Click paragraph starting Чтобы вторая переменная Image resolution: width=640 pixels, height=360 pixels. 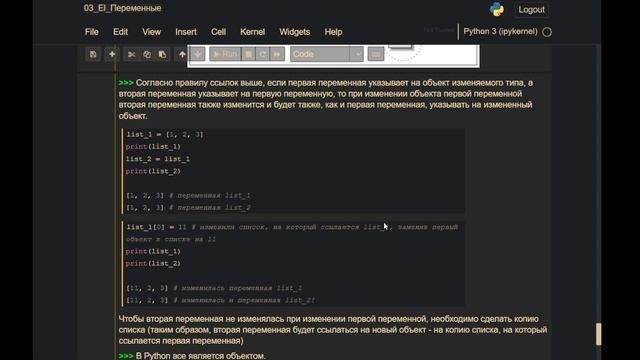coord(333,329)
